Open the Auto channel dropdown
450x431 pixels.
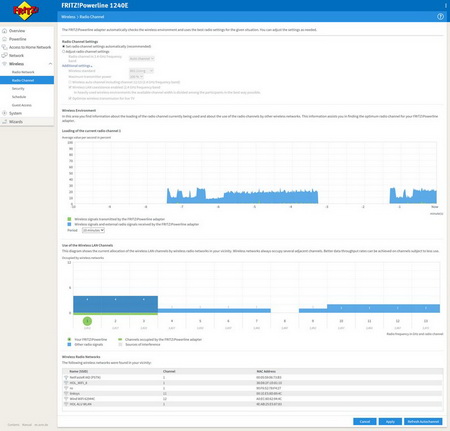tap(142, 59)
